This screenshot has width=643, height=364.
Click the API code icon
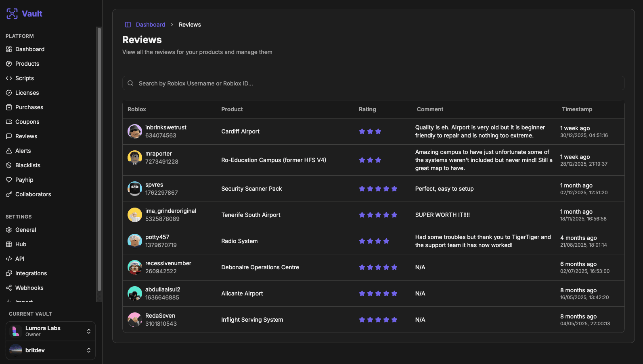pyautogui.click(x=9, y=259)
